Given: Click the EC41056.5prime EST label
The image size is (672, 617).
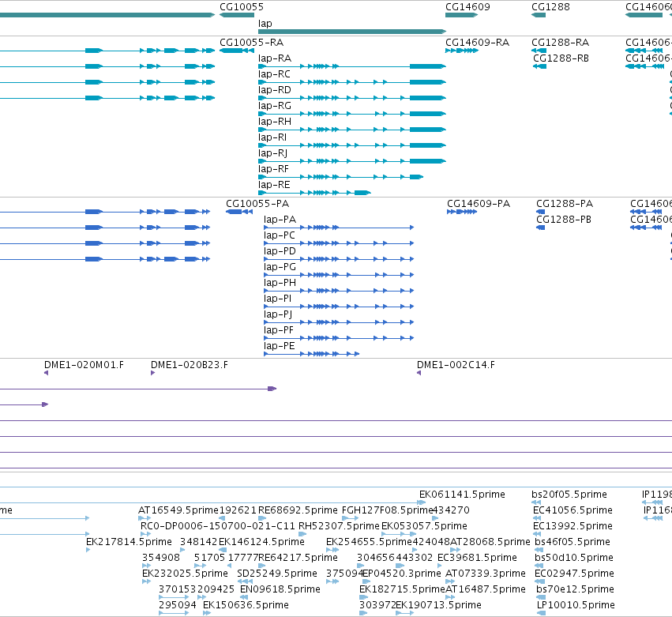Looking at the screenshot, I should [x=573, y=510].
